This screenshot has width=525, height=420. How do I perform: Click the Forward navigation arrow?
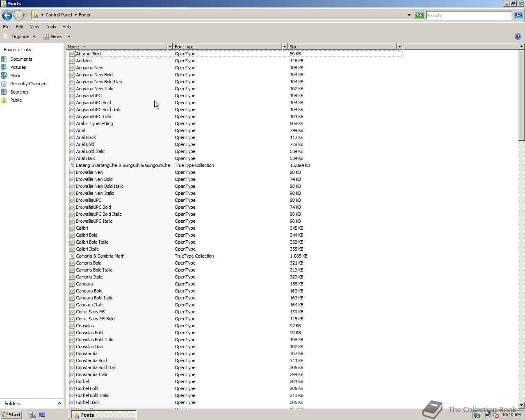18,16
